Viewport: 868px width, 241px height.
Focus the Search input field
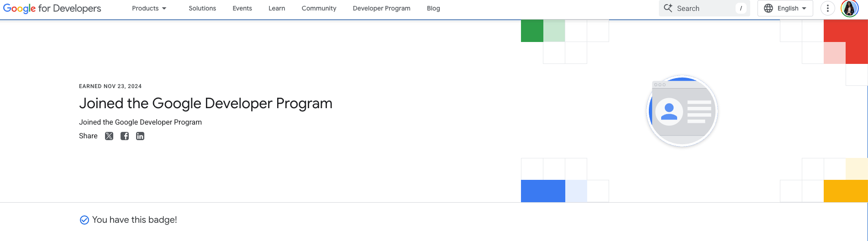click(x=704, y=8)
